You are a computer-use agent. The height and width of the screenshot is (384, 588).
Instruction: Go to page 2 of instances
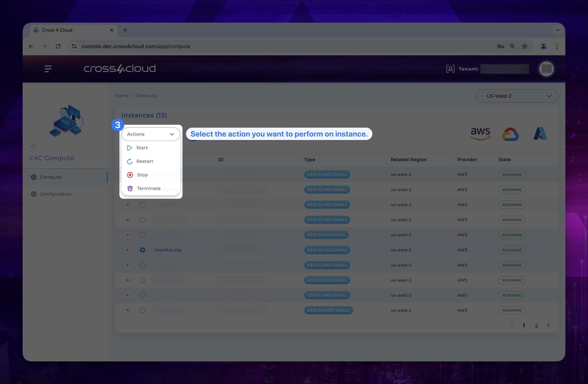click(536, 326)
